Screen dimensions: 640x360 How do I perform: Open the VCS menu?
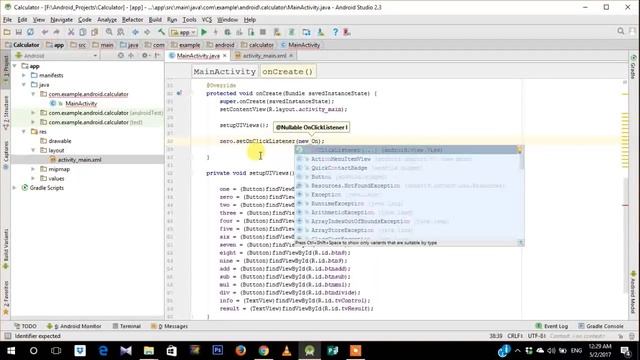(x=207, y=20)
